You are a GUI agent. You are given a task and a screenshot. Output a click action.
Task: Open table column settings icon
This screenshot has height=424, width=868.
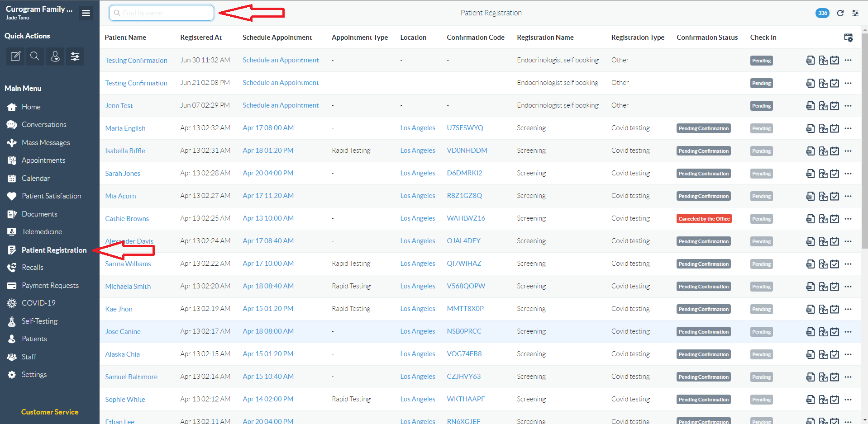click(848, 38)
